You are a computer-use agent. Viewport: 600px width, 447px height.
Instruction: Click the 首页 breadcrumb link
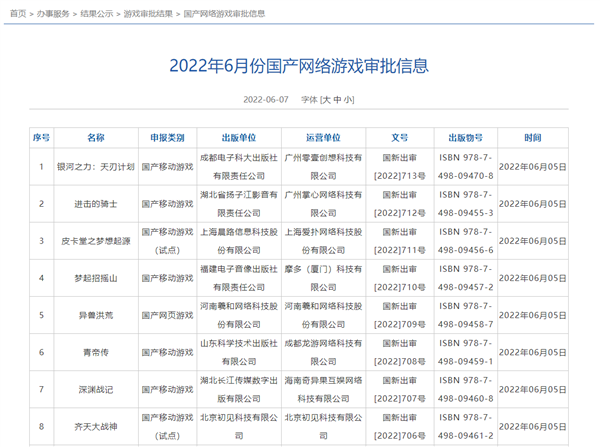[x=17, y=14]
